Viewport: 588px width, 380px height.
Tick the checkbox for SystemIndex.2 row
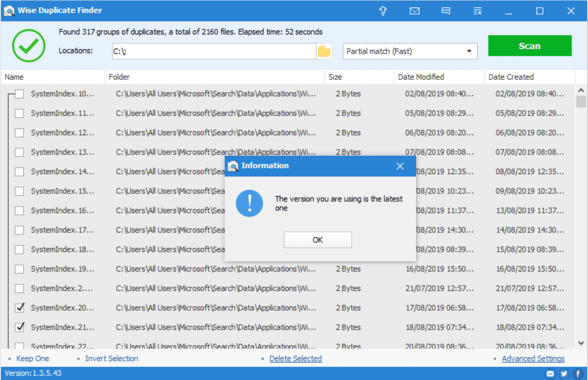[19, 289]
